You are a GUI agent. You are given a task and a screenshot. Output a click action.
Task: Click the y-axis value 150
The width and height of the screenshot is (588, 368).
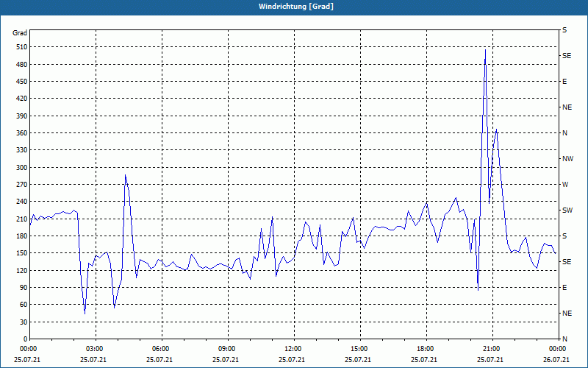coord(22,253)
